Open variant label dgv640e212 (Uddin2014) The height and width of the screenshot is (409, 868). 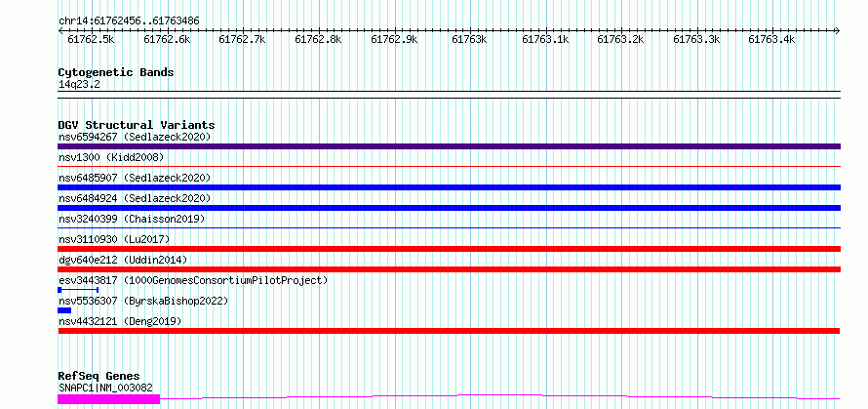tap(123, 260)
